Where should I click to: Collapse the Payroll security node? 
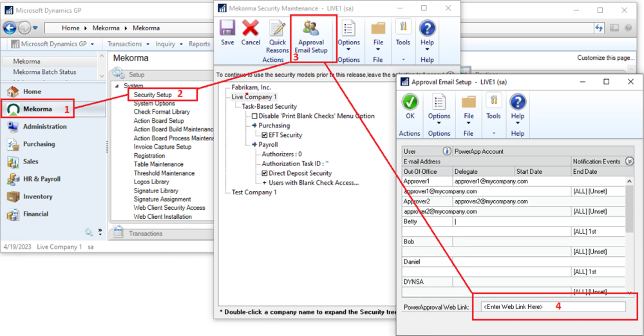254,145
